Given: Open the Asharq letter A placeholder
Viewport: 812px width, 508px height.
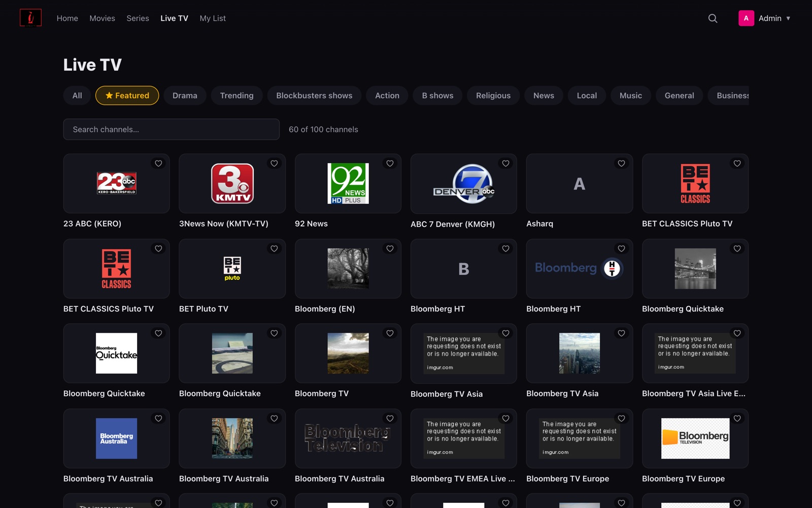Looking at the screenshot, I should pyautogui.click(x=580, y=183).
